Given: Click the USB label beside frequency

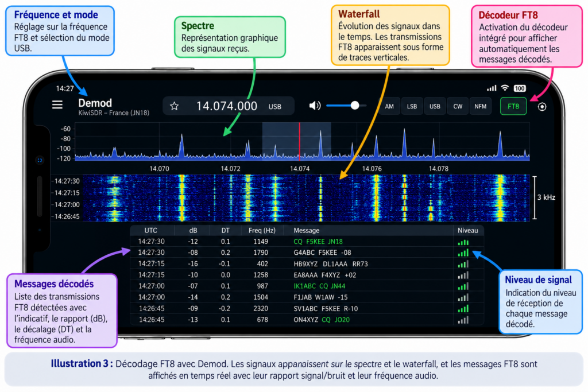Looking at the screenshot, I should click(x=275, y=107).
